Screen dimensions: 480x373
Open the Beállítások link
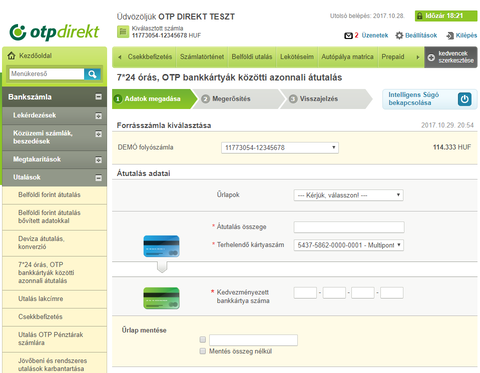[421, 35]
